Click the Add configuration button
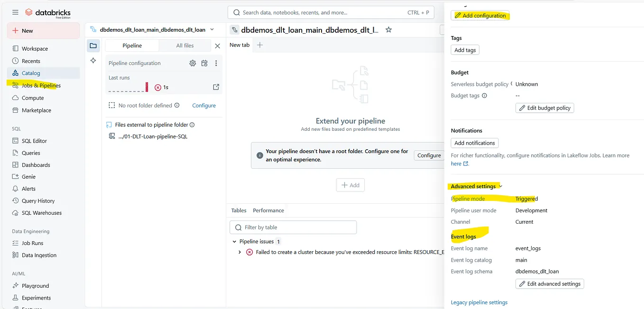644x309 pixels. click(x=480, y=15)
